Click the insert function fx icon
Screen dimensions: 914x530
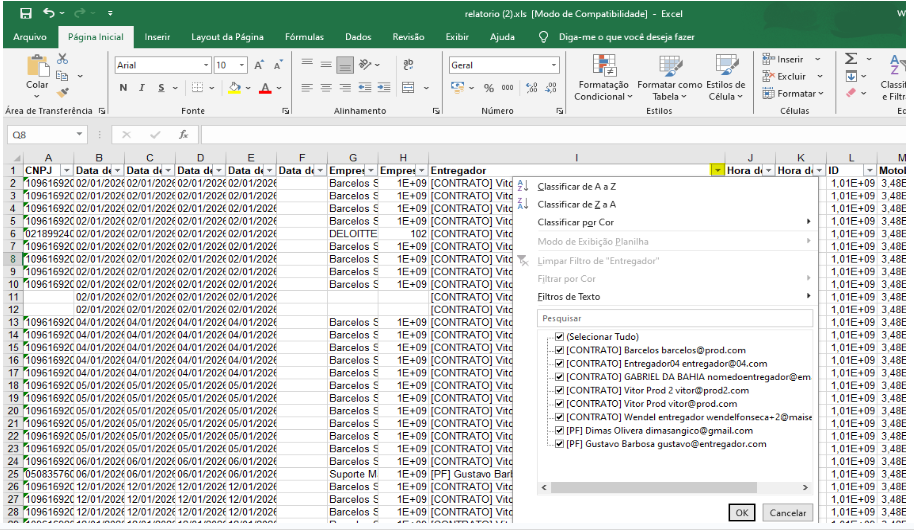(183, 135)
